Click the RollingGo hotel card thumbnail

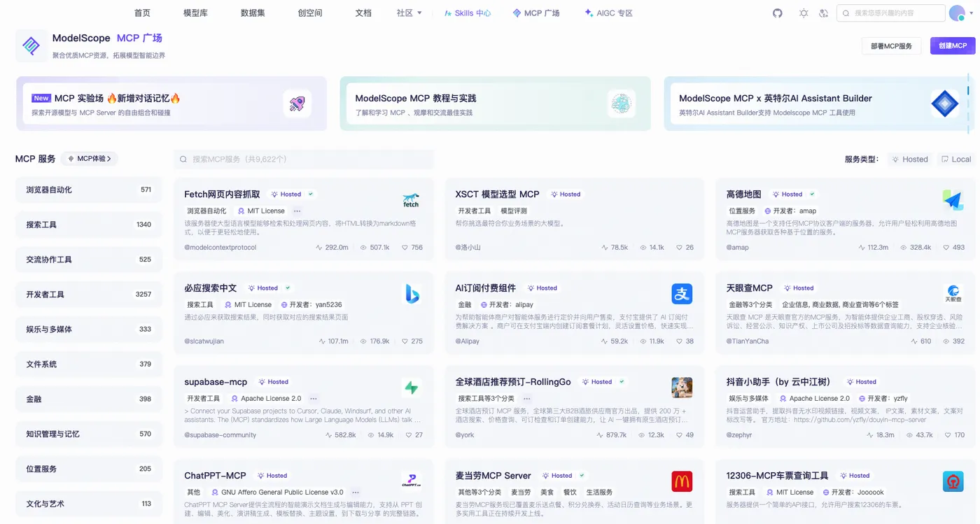(x=682, y=388)
